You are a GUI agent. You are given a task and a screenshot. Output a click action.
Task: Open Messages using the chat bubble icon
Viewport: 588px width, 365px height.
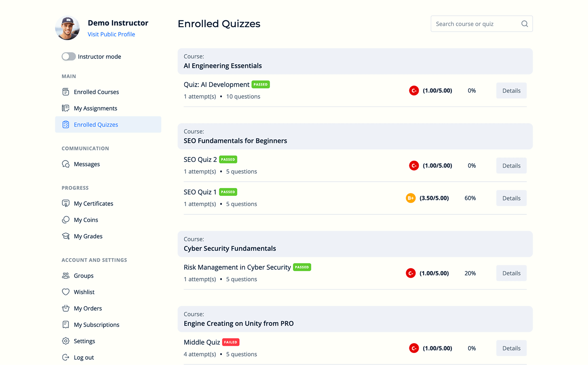(65, 164)
